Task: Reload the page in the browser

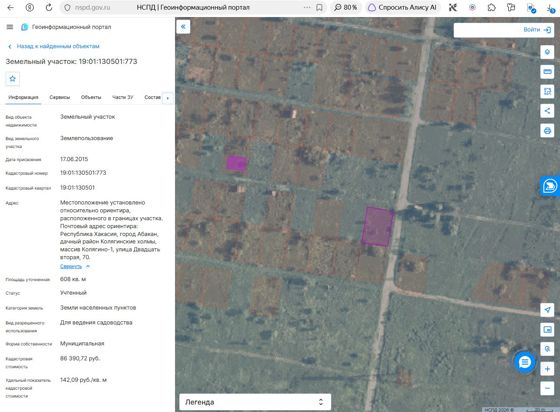Action: [49, 7]
